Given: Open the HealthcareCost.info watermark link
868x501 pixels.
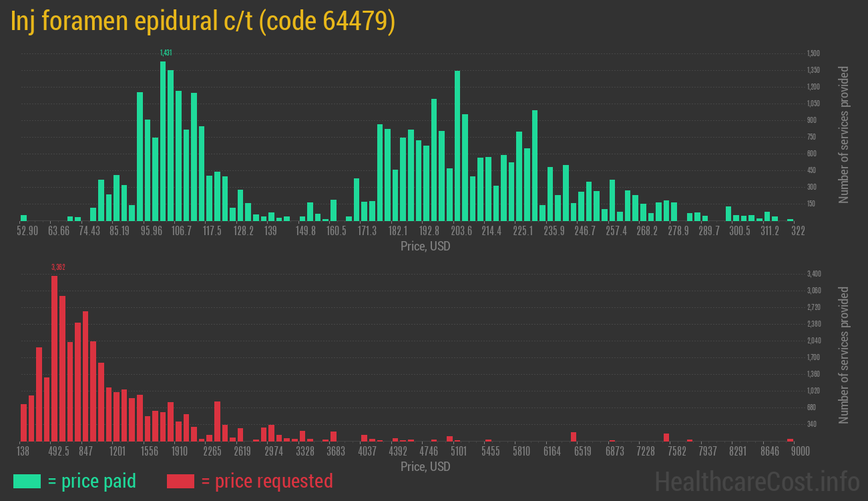Looking at the screenshot, I should pyautogui.click(x=756, y=481).
